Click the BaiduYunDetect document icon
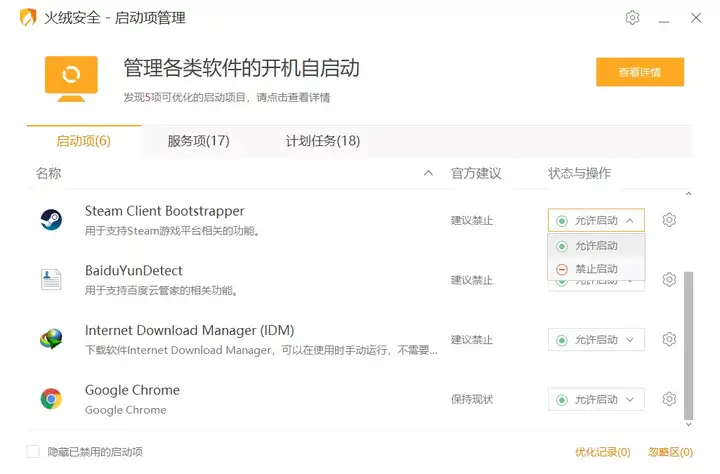The image size is (720, 474). coord(51,279)
